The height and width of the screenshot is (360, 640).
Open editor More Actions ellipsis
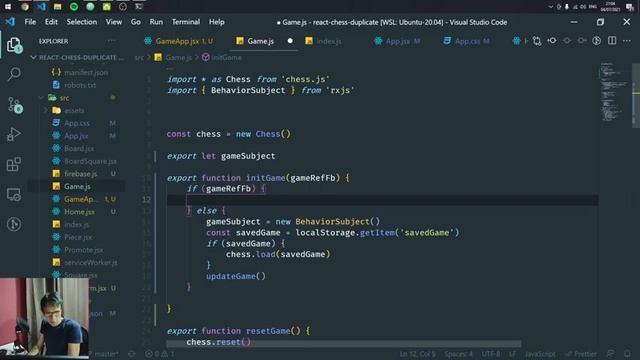pos(627,41)
